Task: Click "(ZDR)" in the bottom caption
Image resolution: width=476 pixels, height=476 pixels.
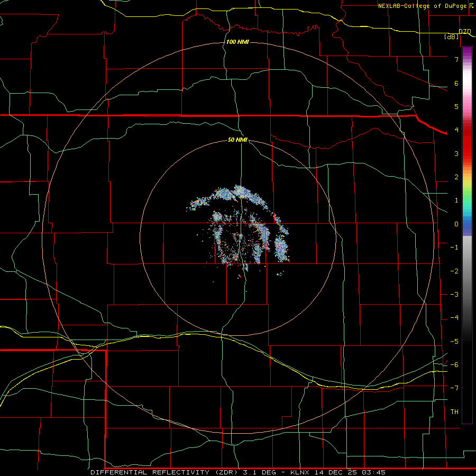Action: (x=226, y=472)
